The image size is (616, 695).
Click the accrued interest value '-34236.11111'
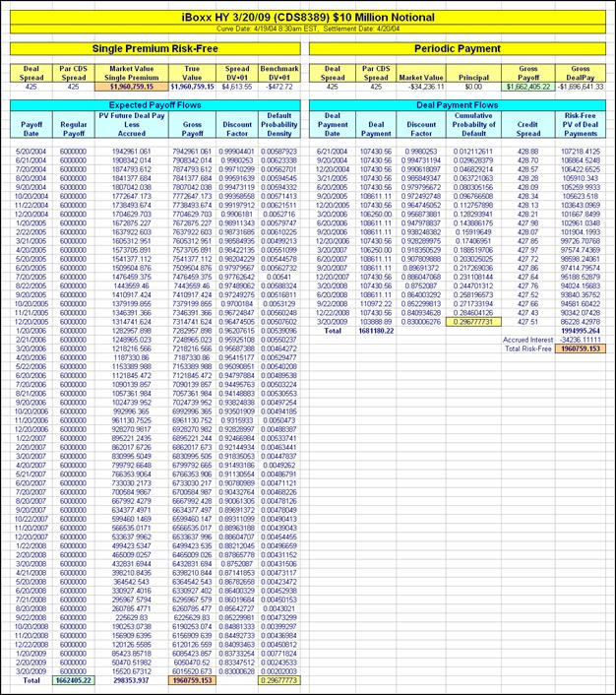pyautogui.click(x=581, y=340)
